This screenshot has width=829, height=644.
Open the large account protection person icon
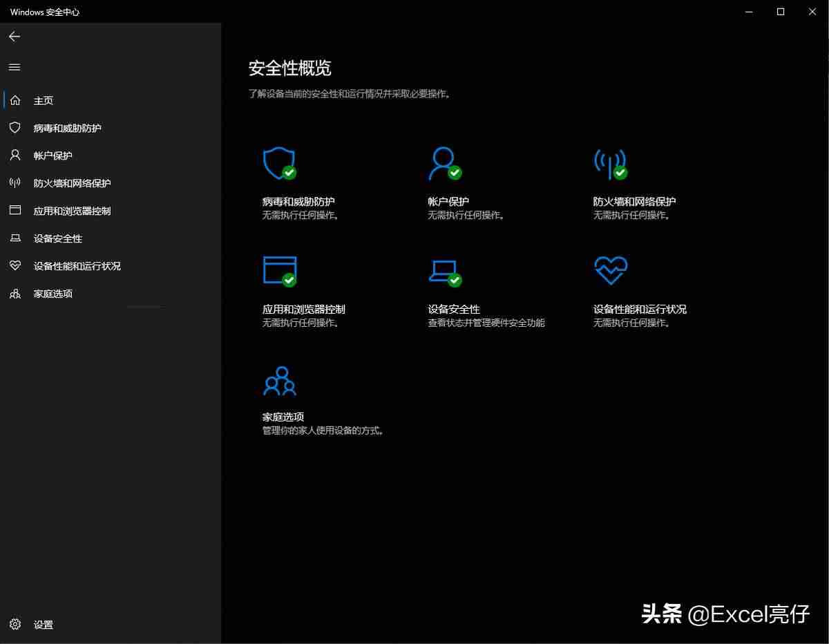pyautogui.click(x=445, y=163)
